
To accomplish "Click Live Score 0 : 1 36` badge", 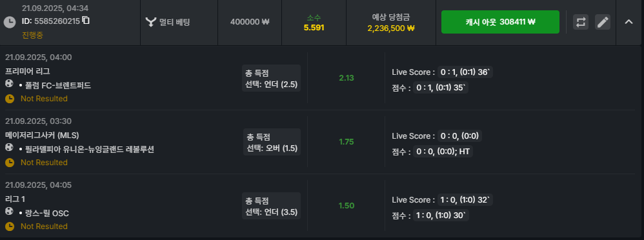I will [465, 72].
